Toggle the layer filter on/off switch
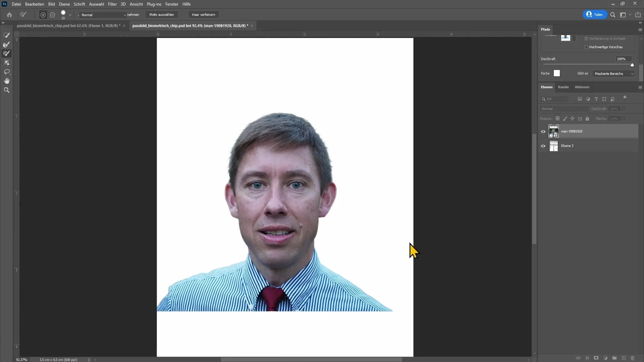 pyautogui.click(x=625, y=98)
